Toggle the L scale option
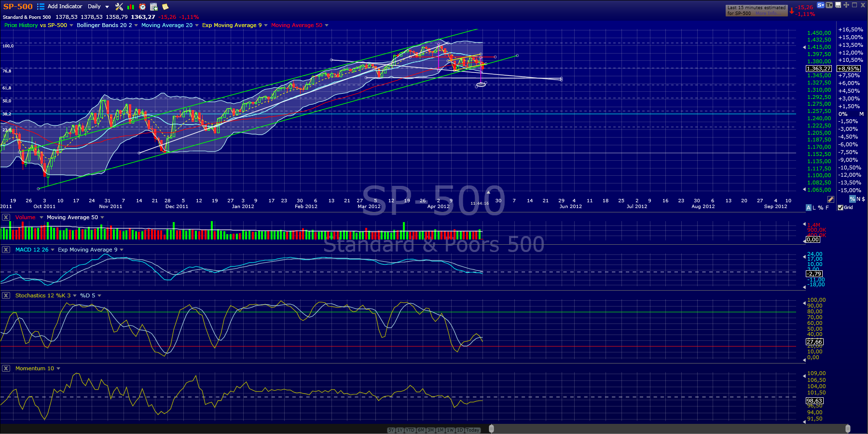The image size is (868, 434). click(814, 208)
